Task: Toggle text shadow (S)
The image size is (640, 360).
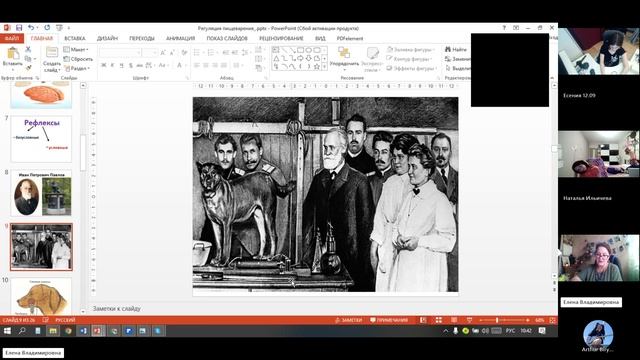Action: (131, 65)
